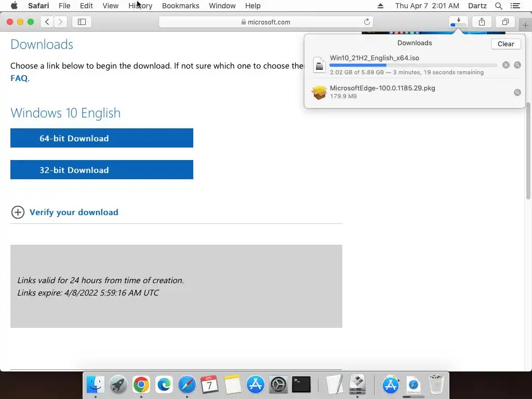Screen dimensions: 532x399
Task: Open the Safari menu
Action: 38,6
